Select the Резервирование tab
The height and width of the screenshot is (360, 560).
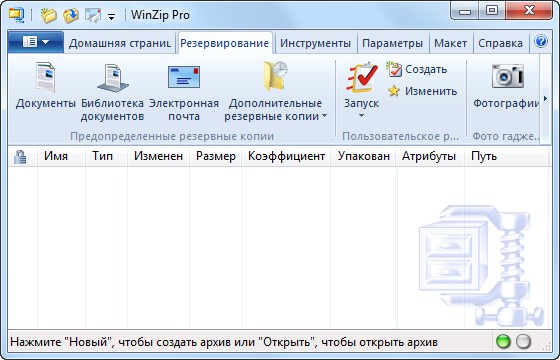225,43
